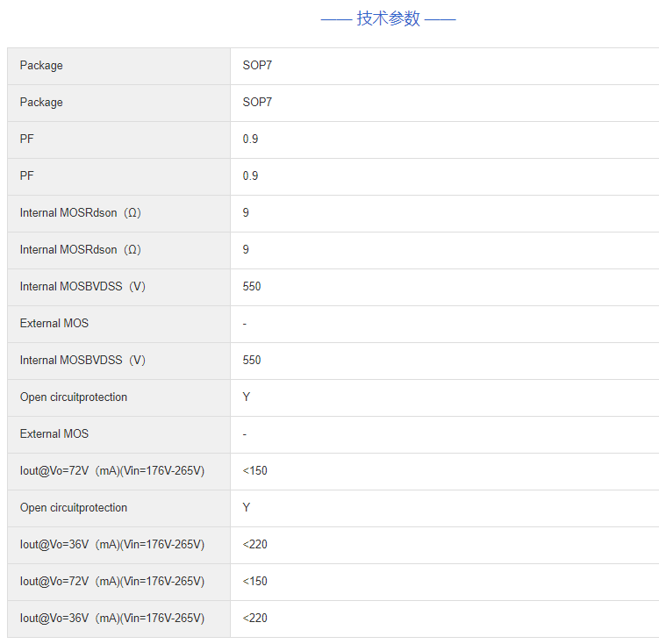Click the 0.9 value in second PF row

click(250, 176)
